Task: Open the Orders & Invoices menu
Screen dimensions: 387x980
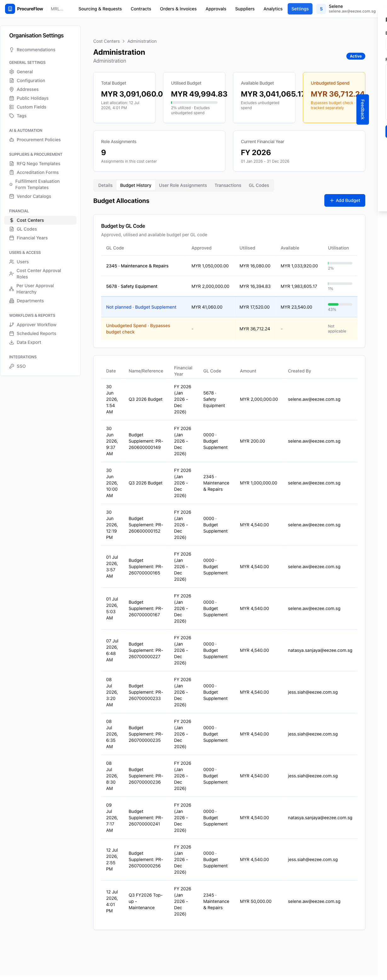Action: 178,9
